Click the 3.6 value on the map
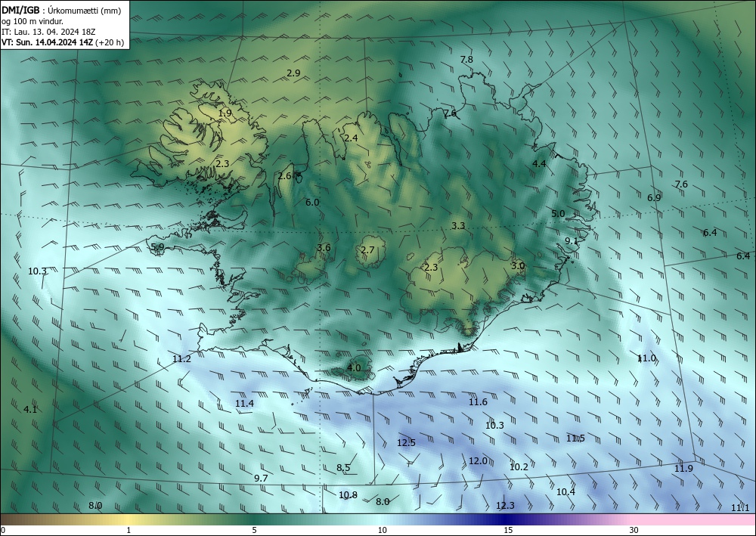 coord(324,248)
